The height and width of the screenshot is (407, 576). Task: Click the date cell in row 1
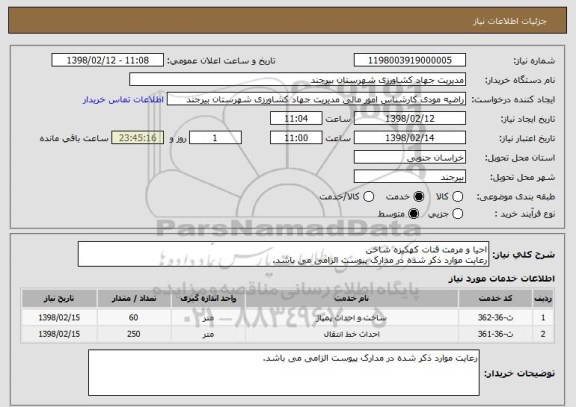pyautogui.click(x=59, y=317)
